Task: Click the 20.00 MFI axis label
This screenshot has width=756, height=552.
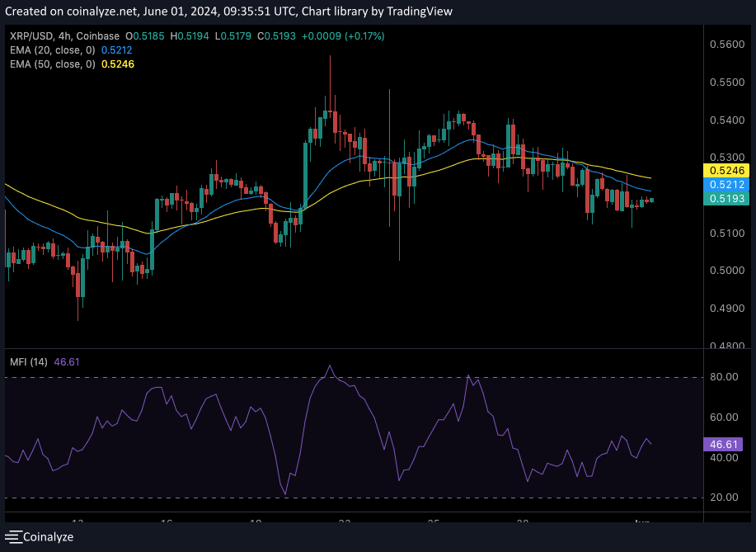Action: 724,498
